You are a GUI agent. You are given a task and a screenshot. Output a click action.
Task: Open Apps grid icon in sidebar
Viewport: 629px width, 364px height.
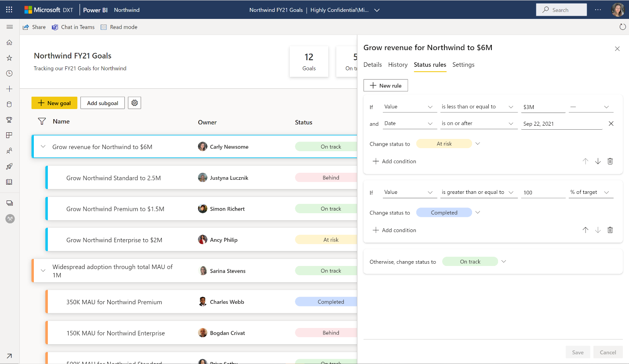coord(9,135)
